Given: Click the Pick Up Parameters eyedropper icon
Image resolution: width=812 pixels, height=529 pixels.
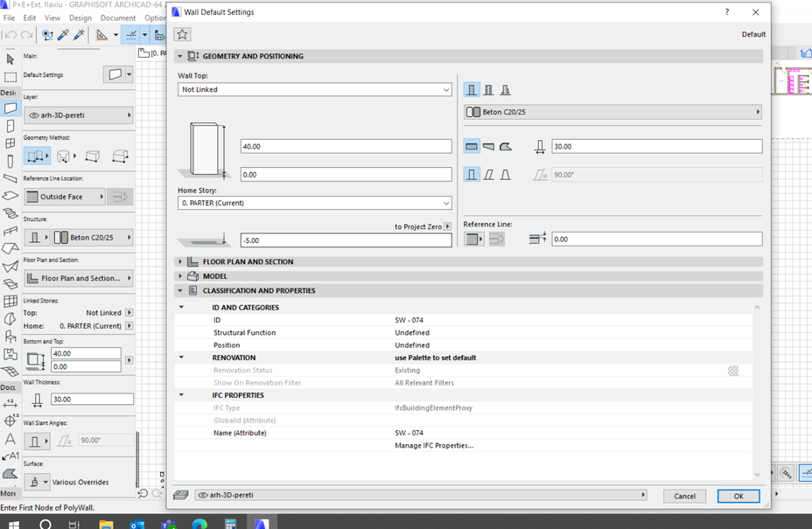Looking at the screenshot, I should pyautogui.click(x=63, y=35).
